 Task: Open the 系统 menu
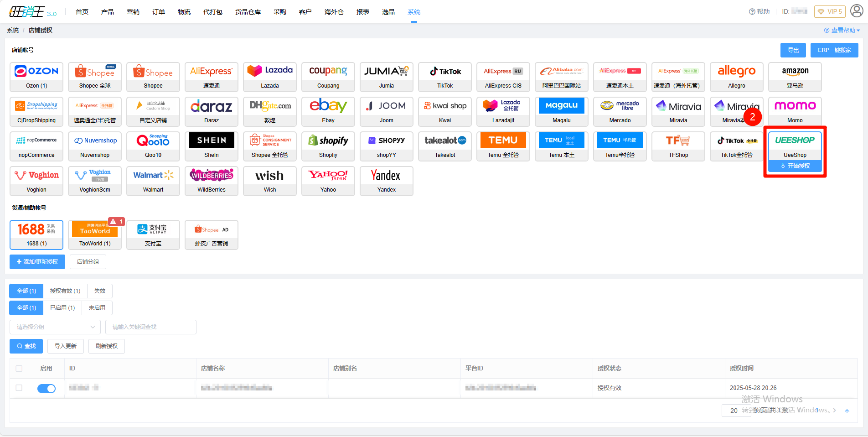tap(414, 12)
